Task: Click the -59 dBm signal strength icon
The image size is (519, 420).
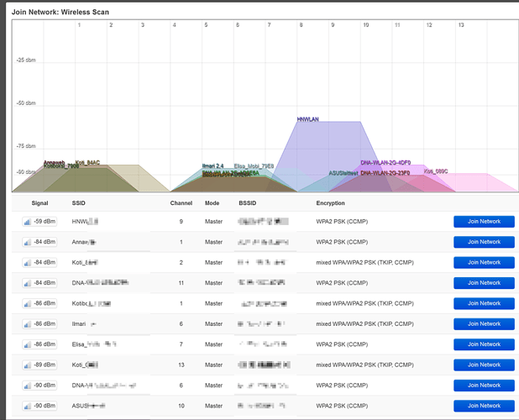Action: [28, 222]
